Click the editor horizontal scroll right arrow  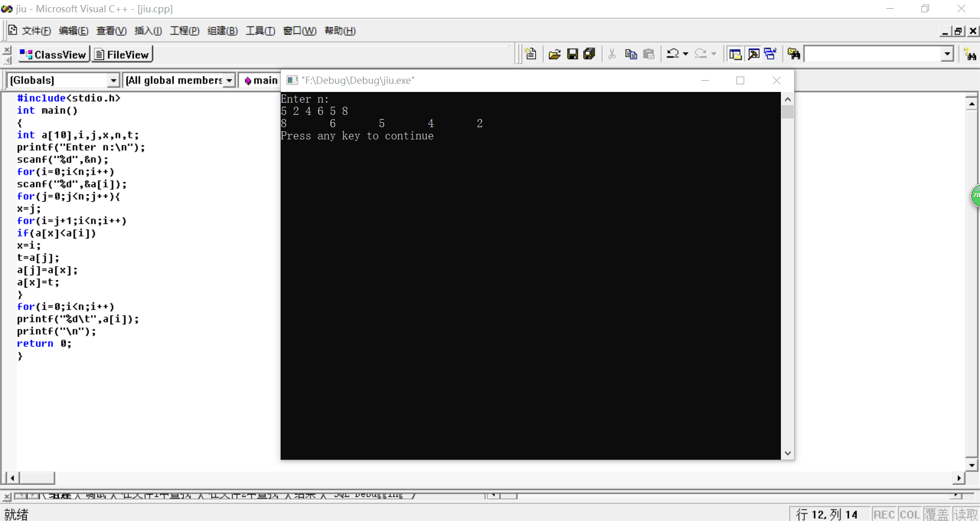(959, 478)
